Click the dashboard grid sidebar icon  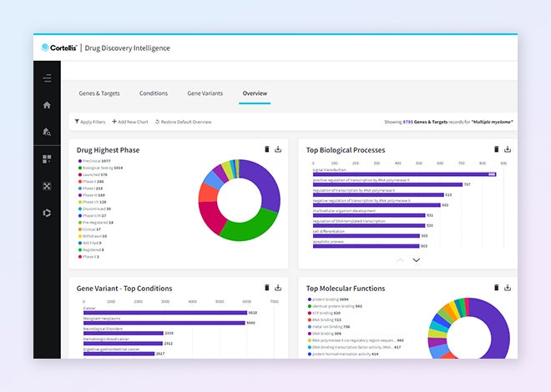(x=47, y=158)
